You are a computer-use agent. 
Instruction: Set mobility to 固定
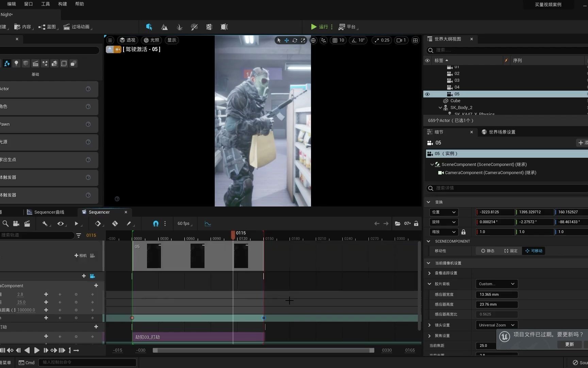pyautogui.click(x=511, y=251)
